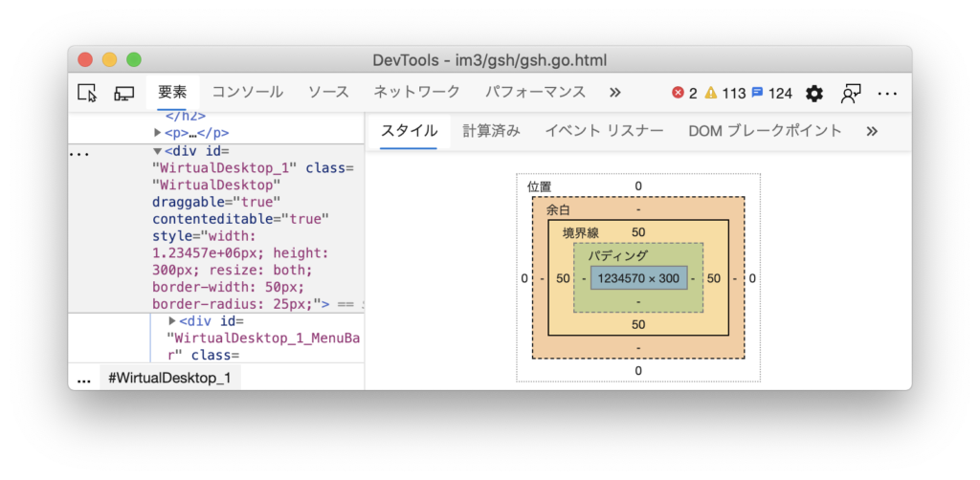Expand the collapsed <p> element
The width and height of the screenshot is (980, 480).
pos(158,134)
